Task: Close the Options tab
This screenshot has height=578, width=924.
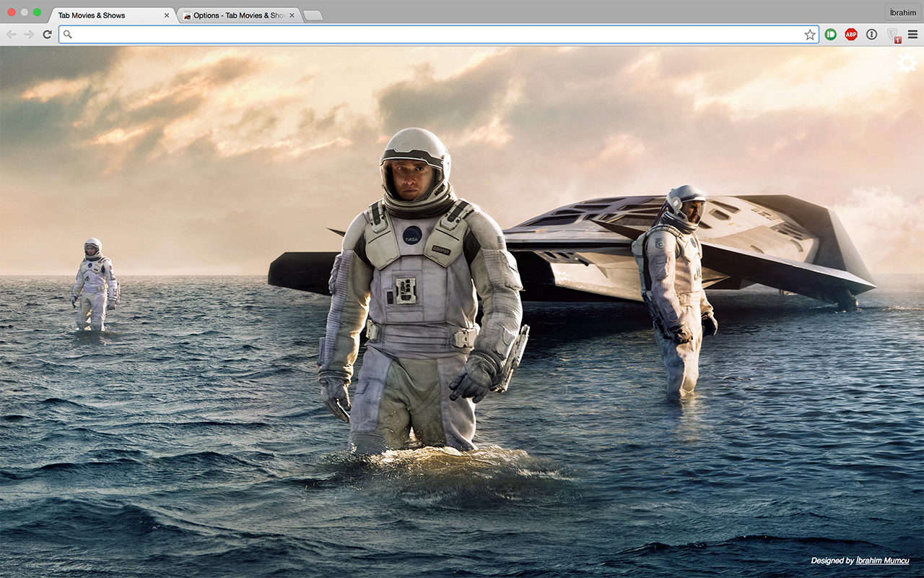Action: click(x=292, y=15)
